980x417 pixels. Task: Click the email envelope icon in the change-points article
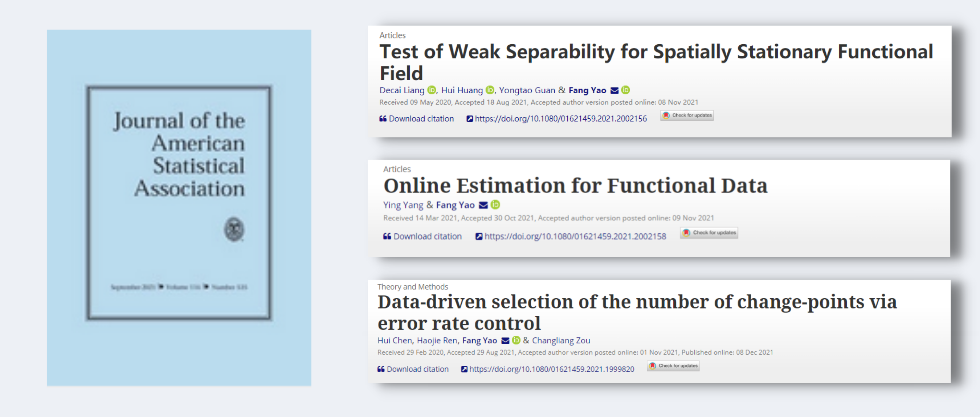(505, 340)
